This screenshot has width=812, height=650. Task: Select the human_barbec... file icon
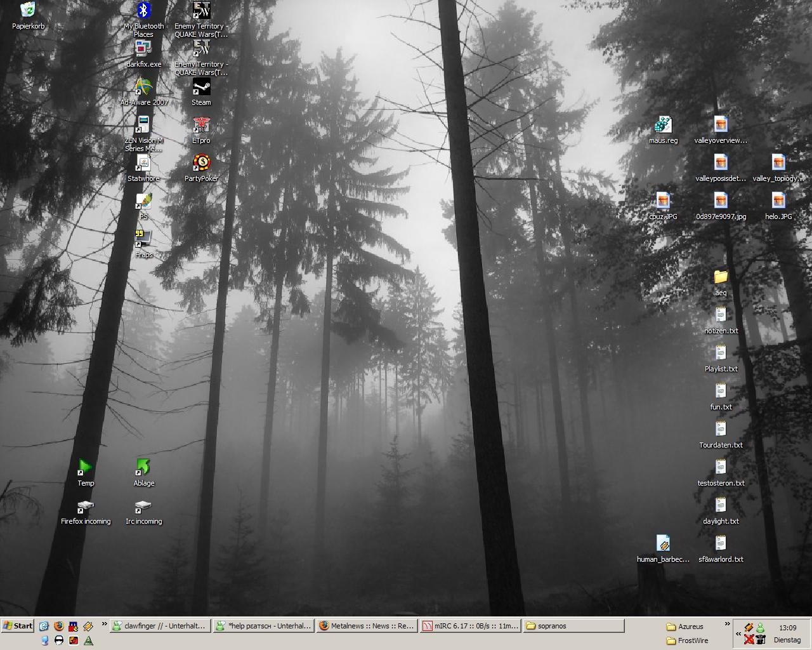(663, 548)
